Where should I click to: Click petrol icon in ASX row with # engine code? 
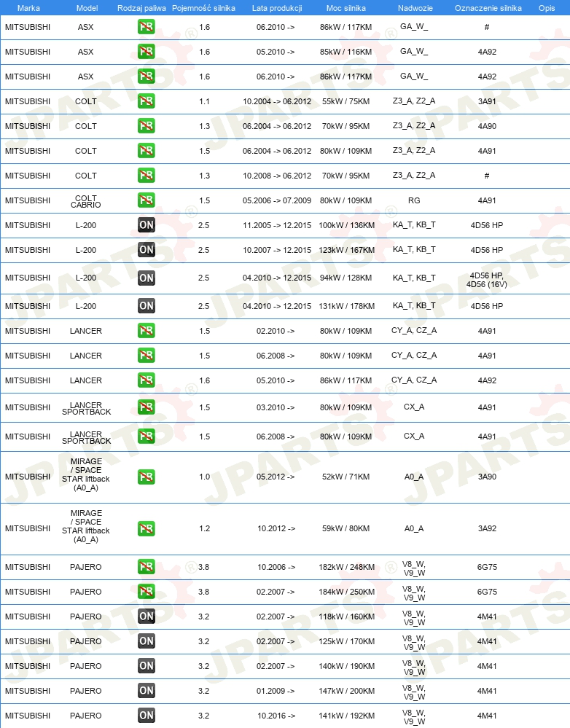[x=147, y=27]
